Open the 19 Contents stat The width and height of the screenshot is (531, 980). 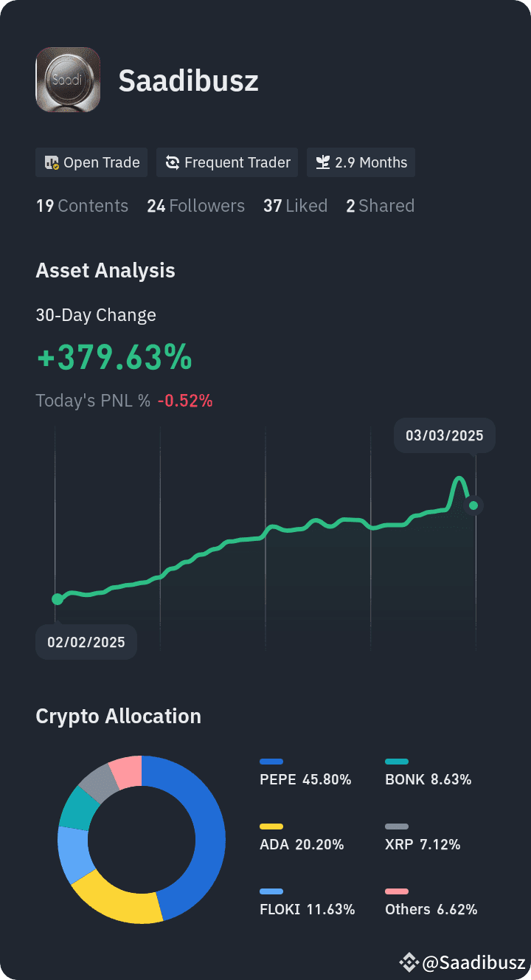click(82, 206)
